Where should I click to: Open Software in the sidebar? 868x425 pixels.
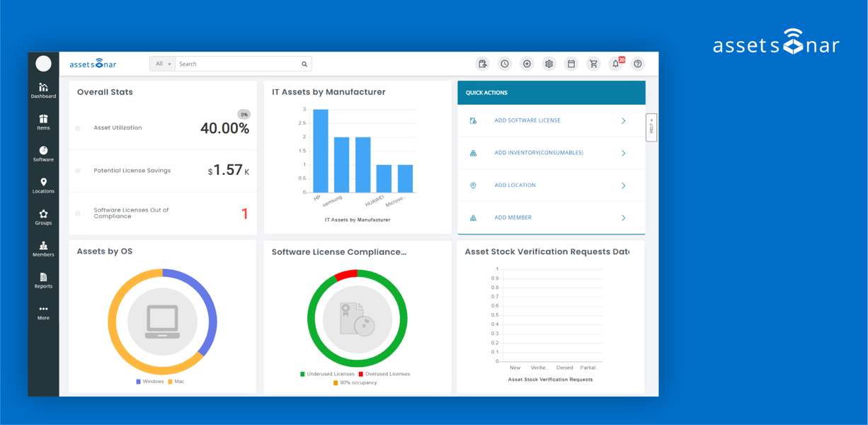[x=43, y=154]
